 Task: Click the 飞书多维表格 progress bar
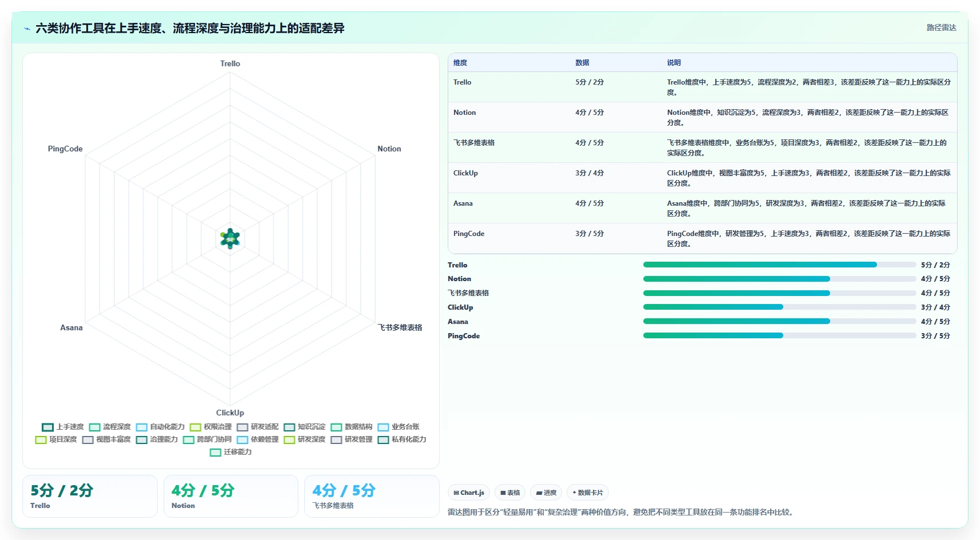pyautogui.click(x=779, y=293)
